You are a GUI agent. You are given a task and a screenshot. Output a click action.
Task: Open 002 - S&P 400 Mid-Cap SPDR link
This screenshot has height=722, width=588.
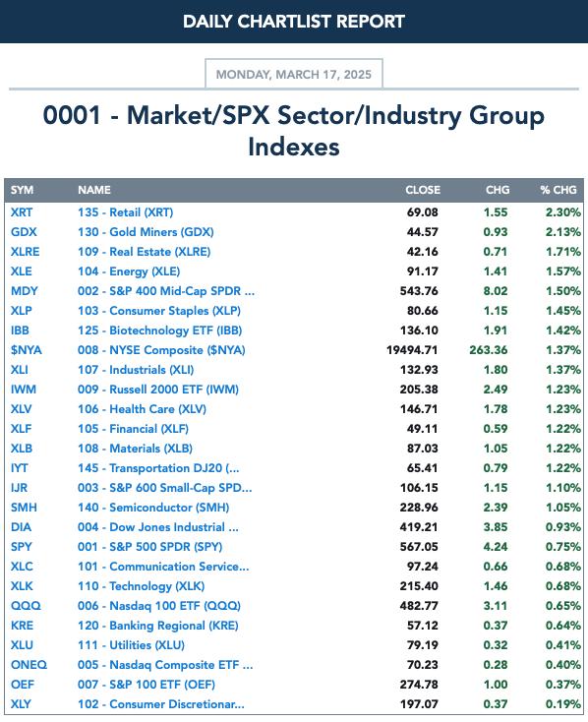point(166,291)
